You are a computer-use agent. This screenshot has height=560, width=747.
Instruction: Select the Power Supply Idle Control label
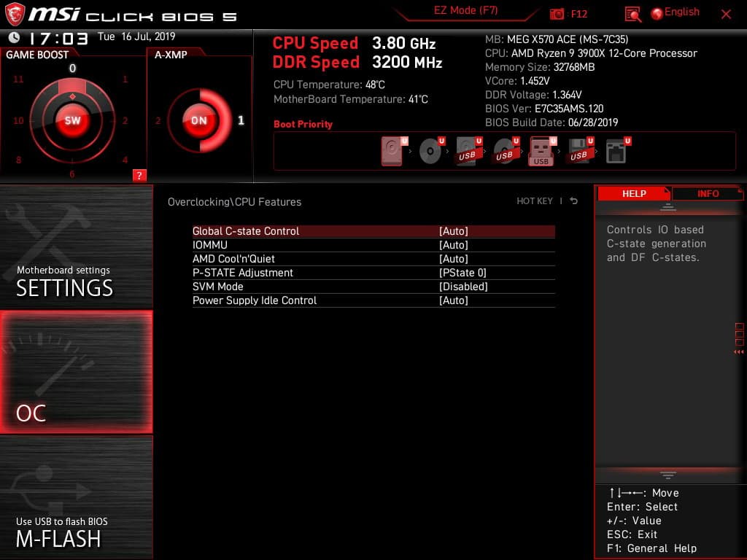[x=255, y=300]
